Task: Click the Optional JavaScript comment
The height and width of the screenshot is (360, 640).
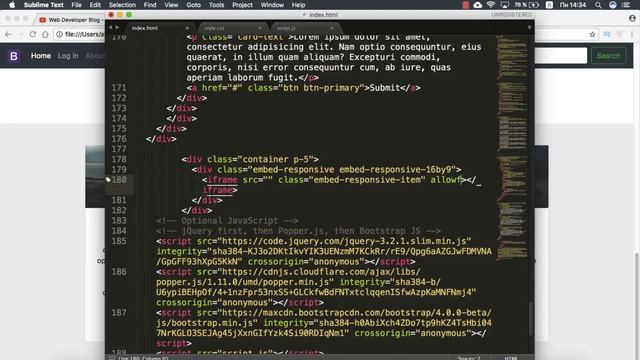Action: pyautogui.click(x=227, y=221)
